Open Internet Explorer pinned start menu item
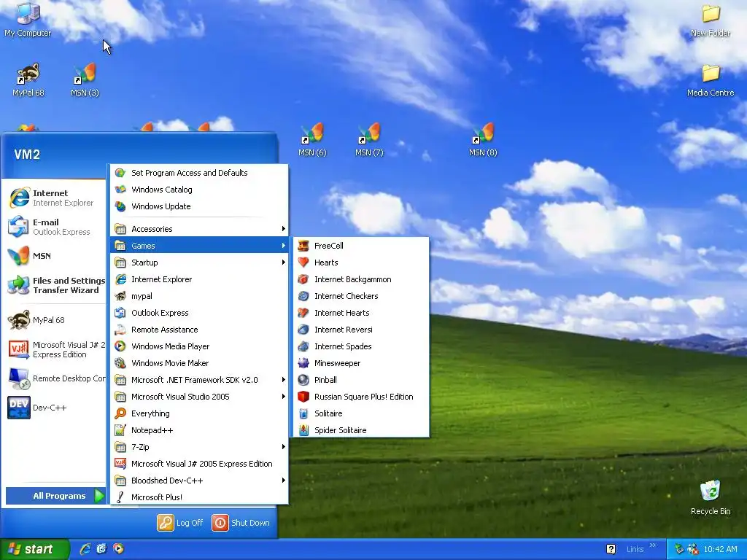747x560 pixels. pos(54,198)
